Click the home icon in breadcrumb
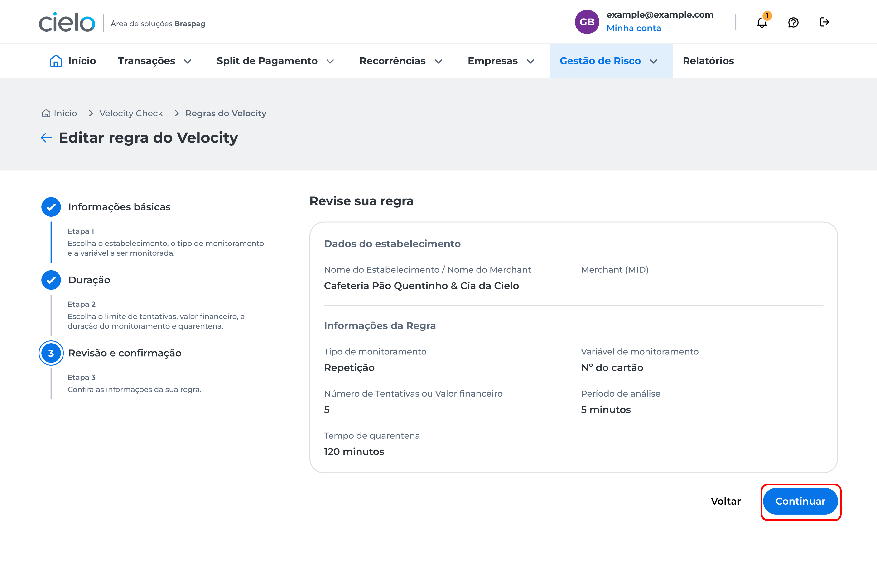The height and width of the screenshot is (588, 877). (46, 113)
